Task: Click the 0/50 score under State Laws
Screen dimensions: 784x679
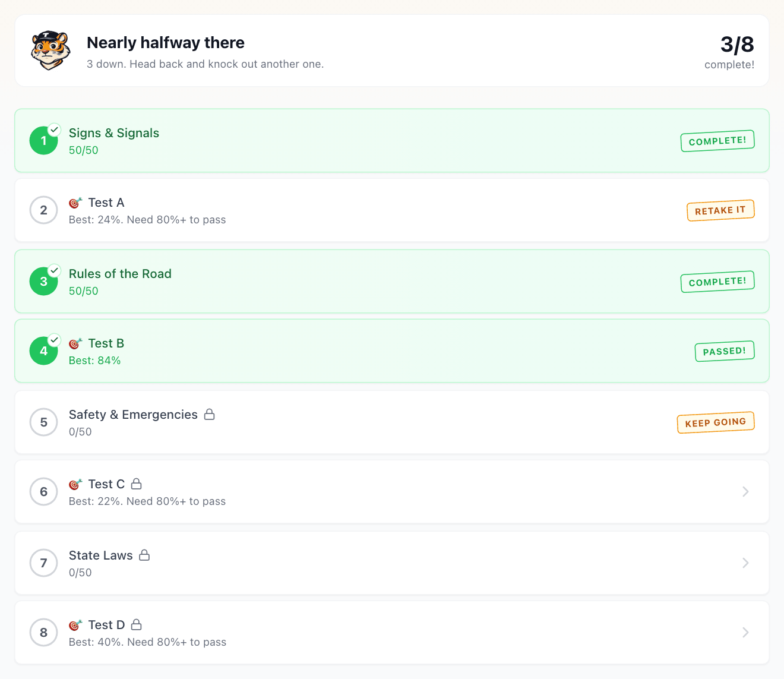Action: 80,573
